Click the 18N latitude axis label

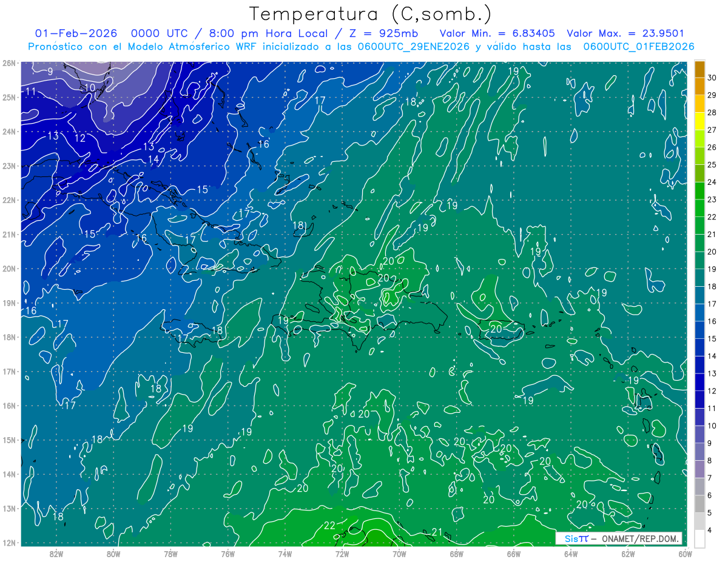pos(9,337)
